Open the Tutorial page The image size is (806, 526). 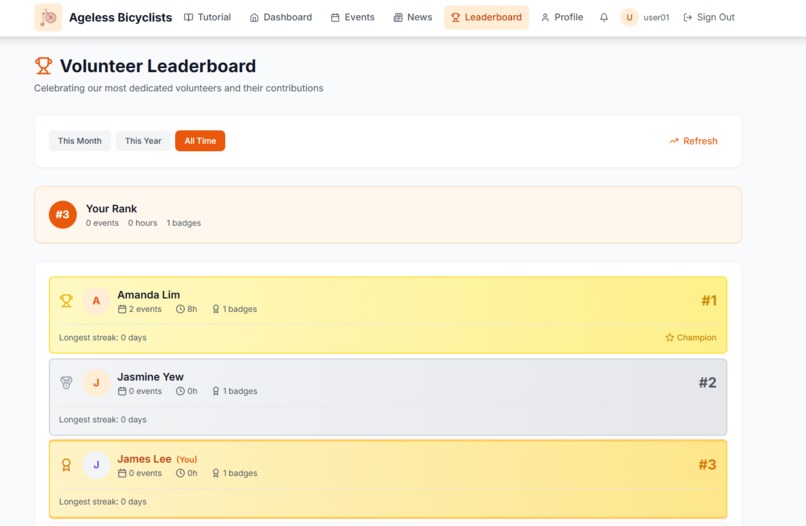coord(208,17)
